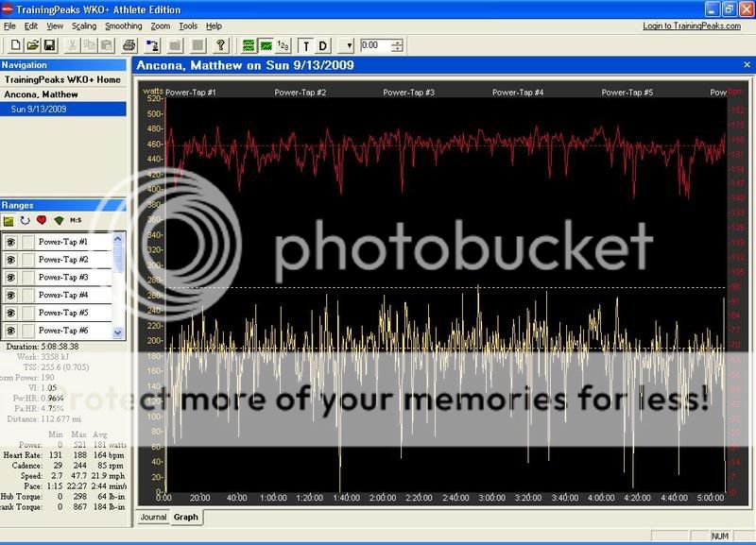Click Power-Tap #3 marker above graph

(x=408, y=92)
